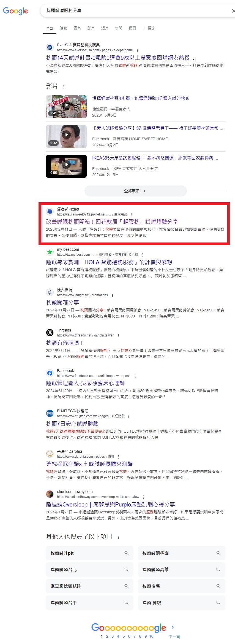Play the 2:41 pillow selection video

[66, 107]
